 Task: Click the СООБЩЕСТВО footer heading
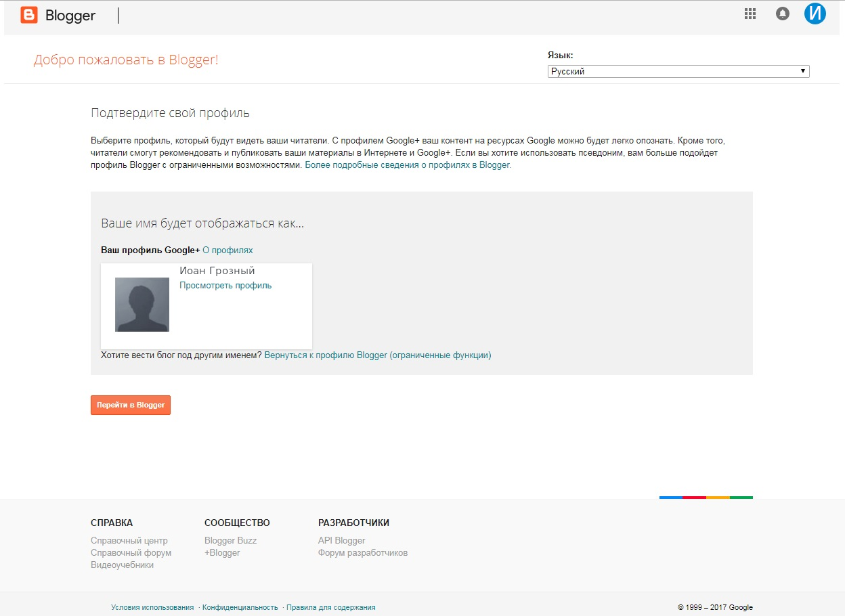tap(237, 523)
